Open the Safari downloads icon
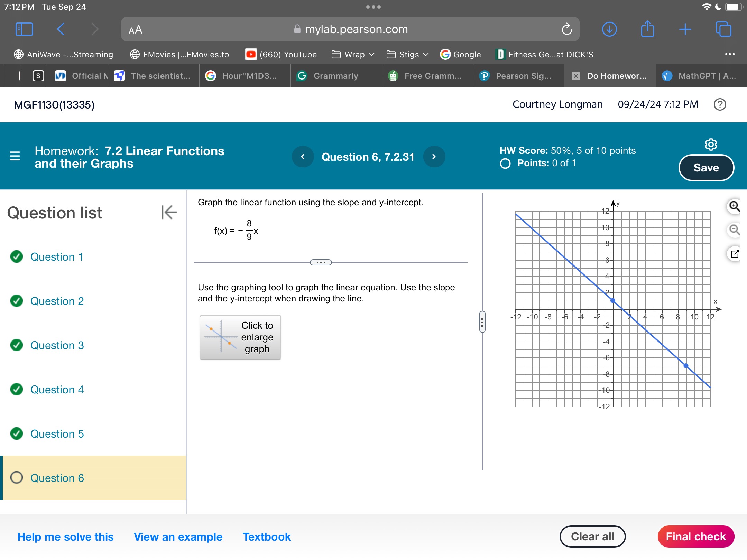This screenshot has height=560, width=747. tap(609, 29)
